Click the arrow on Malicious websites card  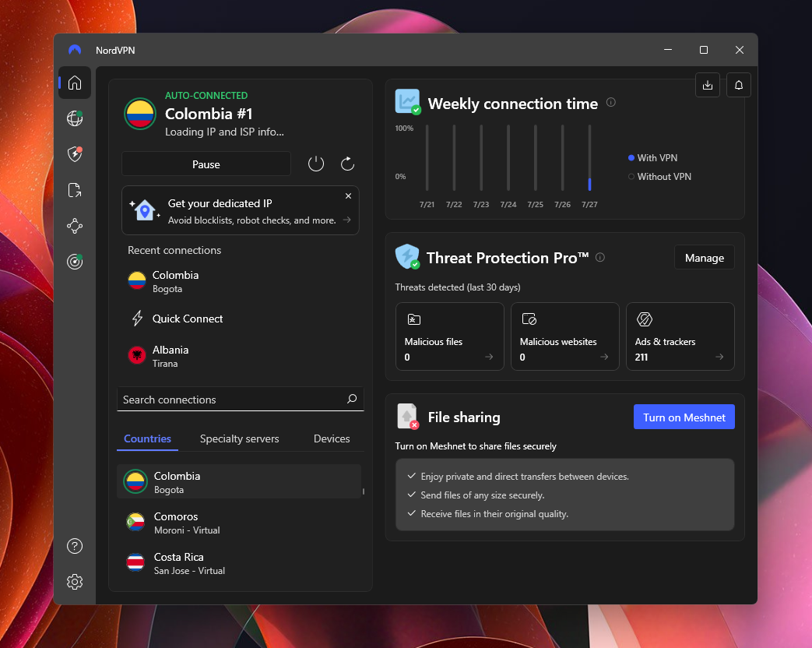point(604,357)
